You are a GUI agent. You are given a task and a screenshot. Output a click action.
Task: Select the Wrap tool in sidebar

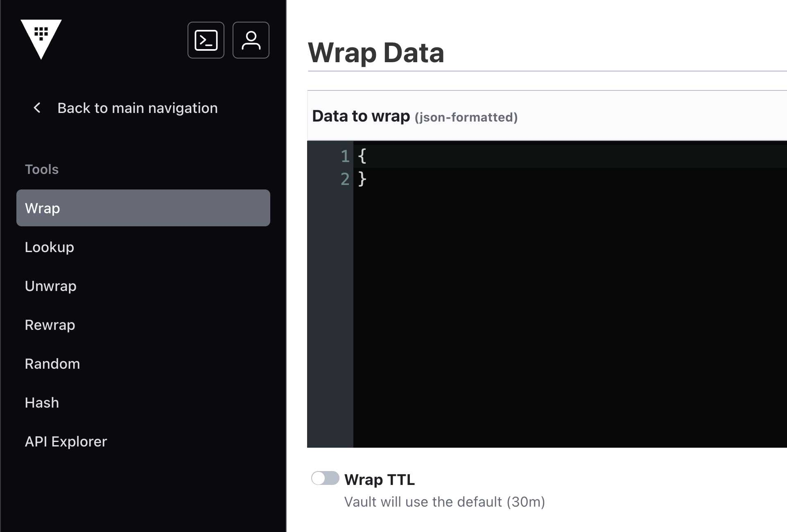(x=143, y=208)
